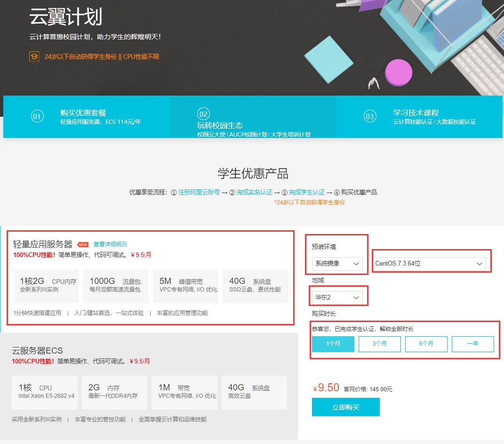This screenshot has height=444, width=504.
Task: Select the 轻量应用服务器 product card title
Action: click(x=43, y=244)
